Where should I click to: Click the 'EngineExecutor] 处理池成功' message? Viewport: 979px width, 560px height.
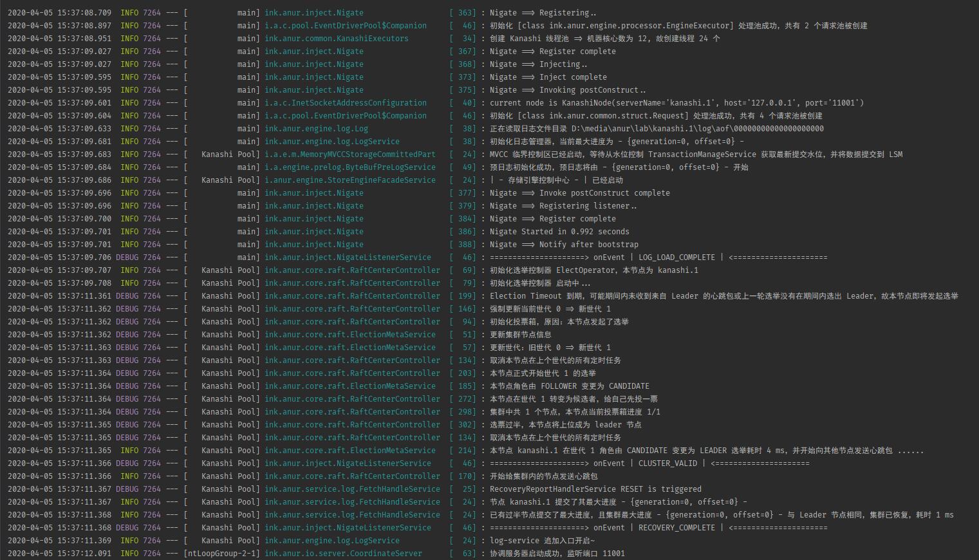coord(678,26)
